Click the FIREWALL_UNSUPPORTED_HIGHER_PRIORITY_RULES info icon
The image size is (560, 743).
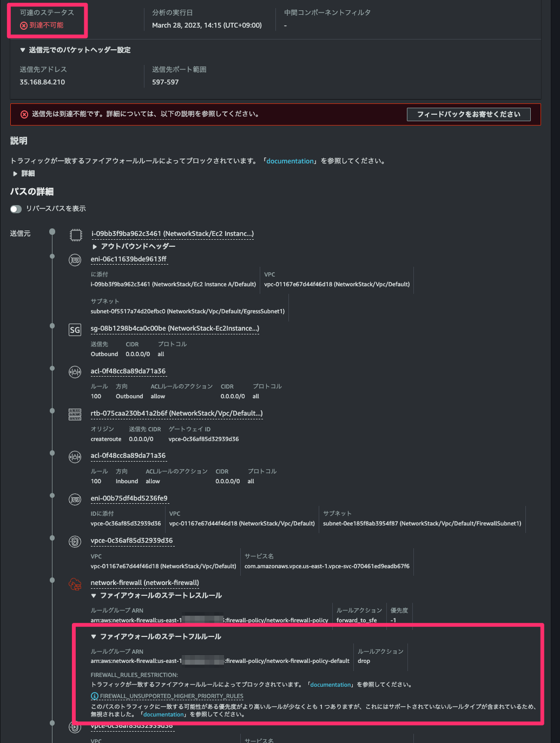tap(95, 696)
